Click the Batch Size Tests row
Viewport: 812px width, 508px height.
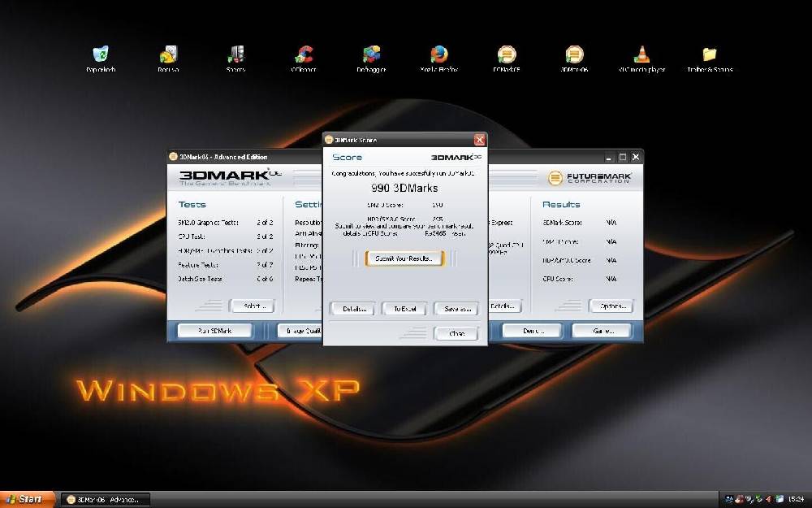click(225, 279)
